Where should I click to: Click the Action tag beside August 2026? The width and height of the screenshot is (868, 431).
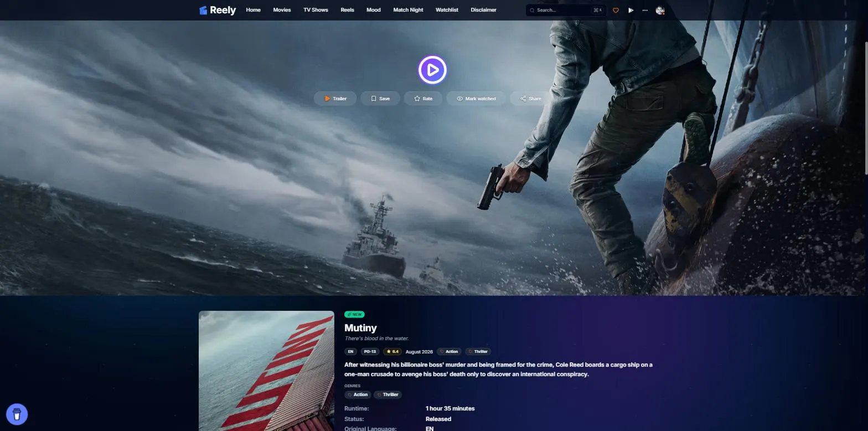[x=449, y=352]
